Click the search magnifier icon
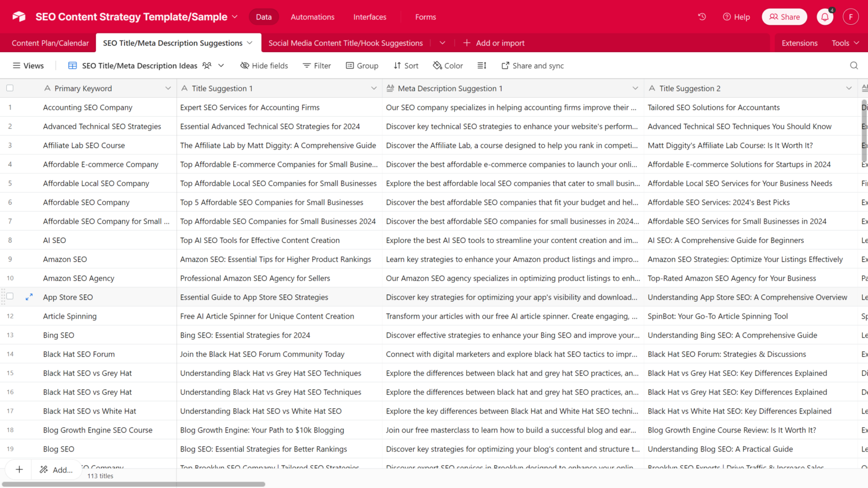 (854, 66)
